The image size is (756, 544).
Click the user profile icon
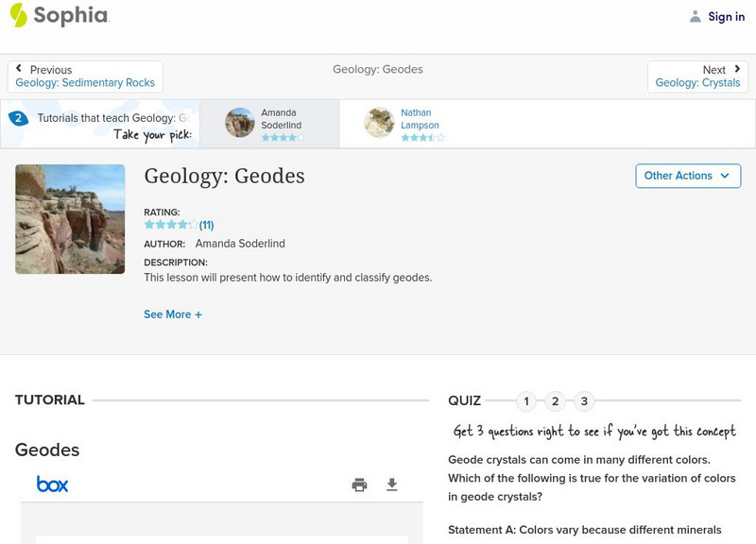(x=696, y=16)
